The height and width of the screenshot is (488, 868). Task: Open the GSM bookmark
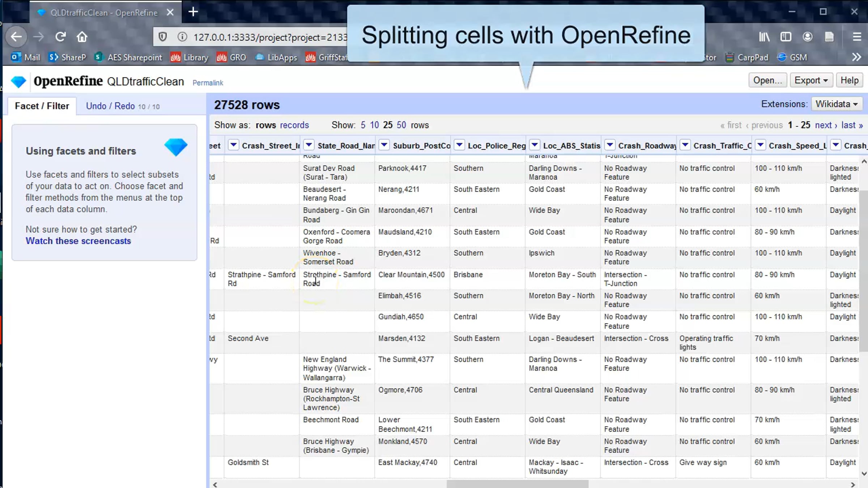[x=792, y=57]
